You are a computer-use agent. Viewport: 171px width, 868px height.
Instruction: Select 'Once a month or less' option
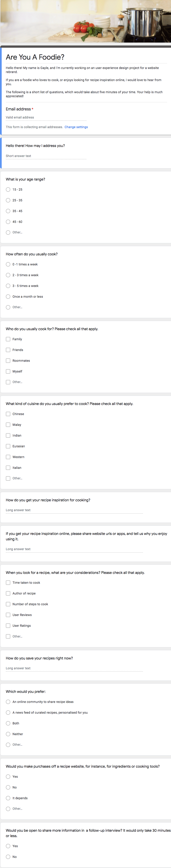[x=8, y=297]
